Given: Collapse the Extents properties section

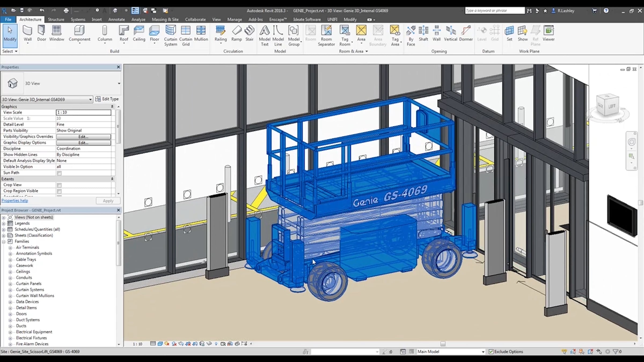Looking at the screenshot, I should [112, 179].
